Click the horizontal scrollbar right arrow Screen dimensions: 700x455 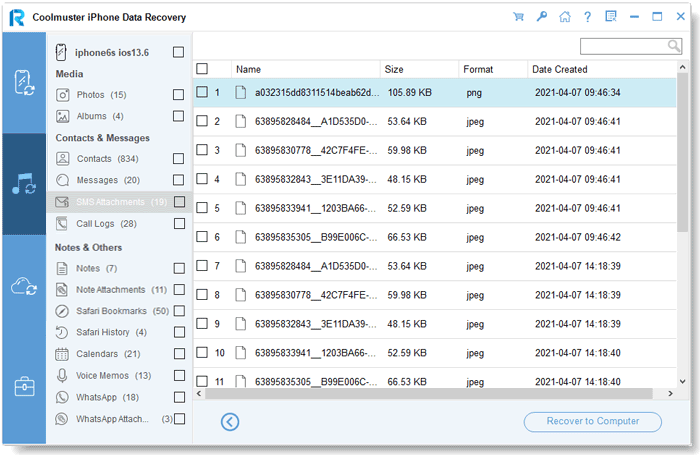670,393
